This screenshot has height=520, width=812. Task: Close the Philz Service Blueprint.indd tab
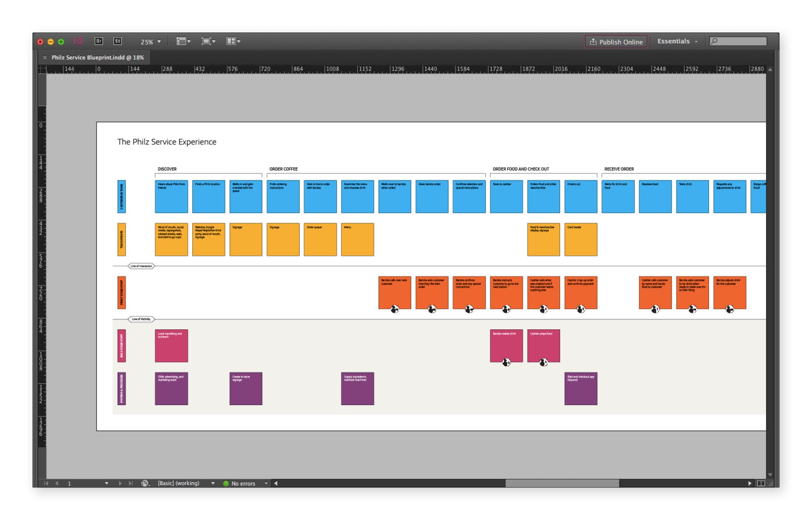point(45,57)
